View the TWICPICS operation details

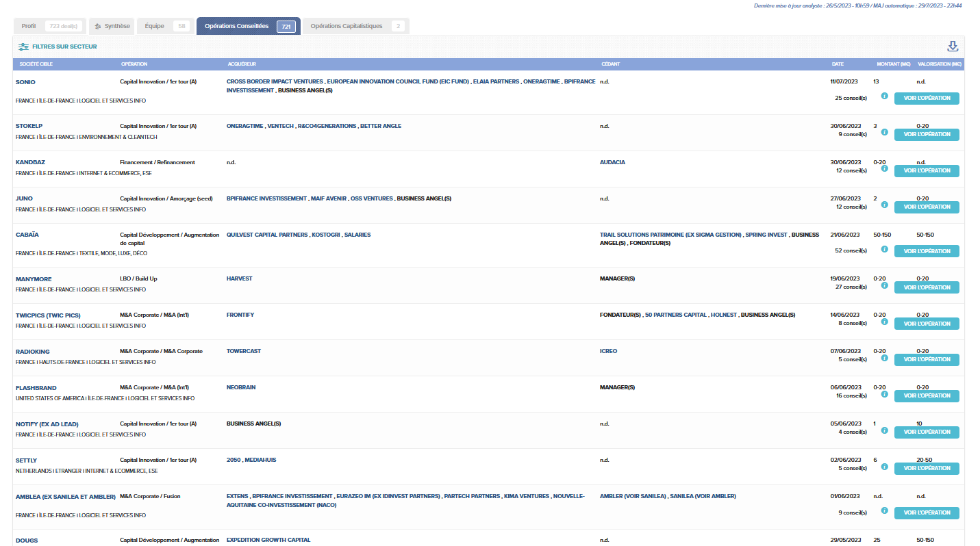coord(927,324)
